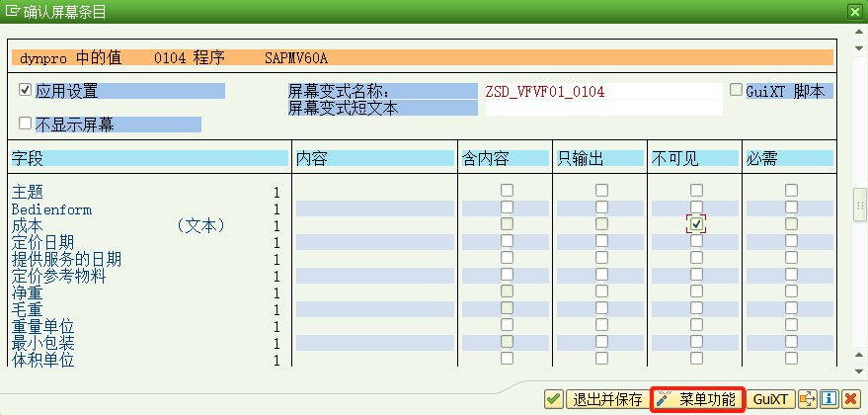Image resolution: width=868 pixels, height=415 pixels.
Task: Click the 必需 column header
Action: [x=789, y=158]
